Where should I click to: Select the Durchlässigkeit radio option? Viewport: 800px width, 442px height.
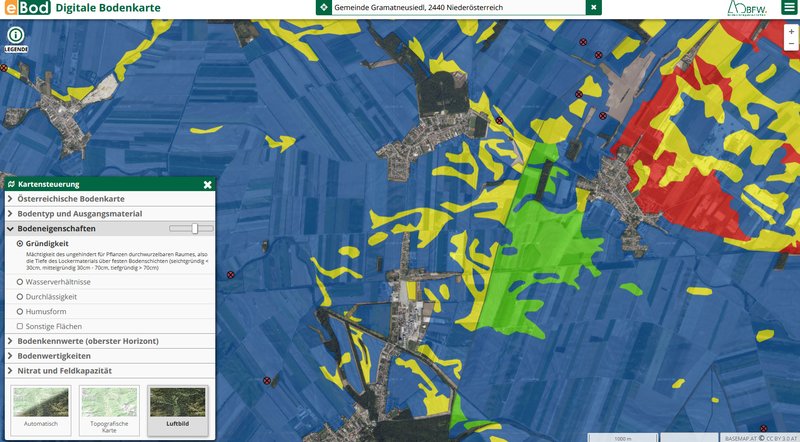click(x=20, y=297)
